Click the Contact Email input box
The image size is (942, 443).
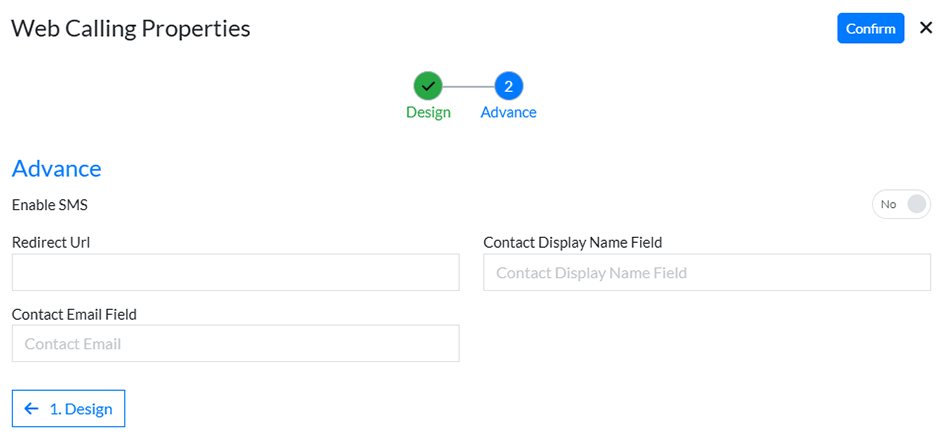point(235,343)
